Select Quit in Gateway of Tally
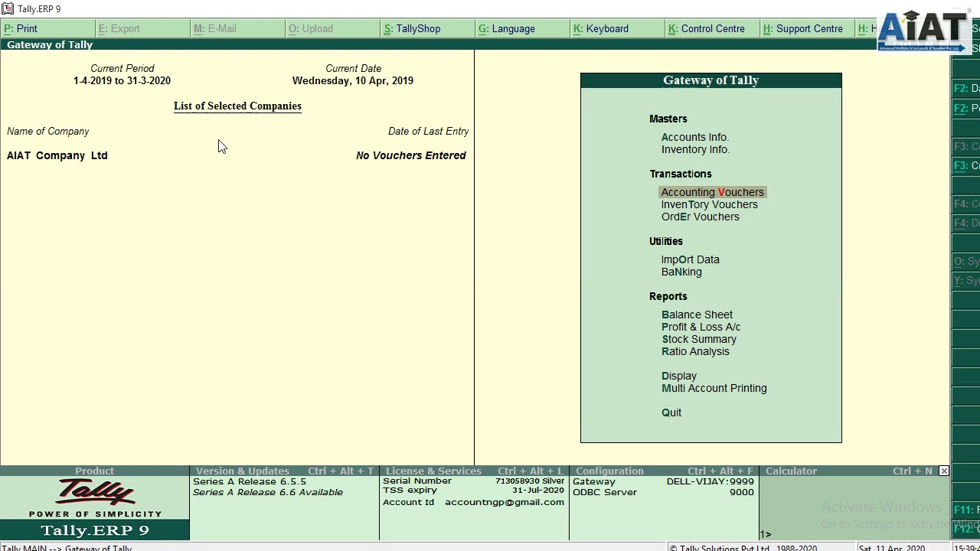The height and width of the screenshot is (551, 980). pos(671,412)
